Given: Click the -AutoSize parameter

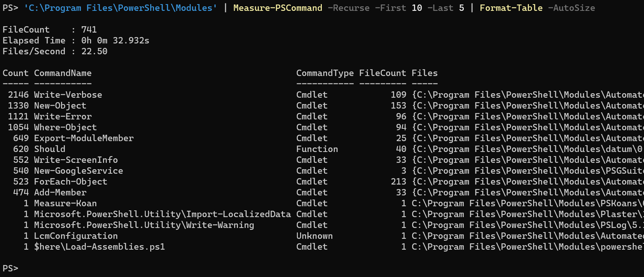Looking at the screenshot, I should pyautogui.click(x=571, y=8).
